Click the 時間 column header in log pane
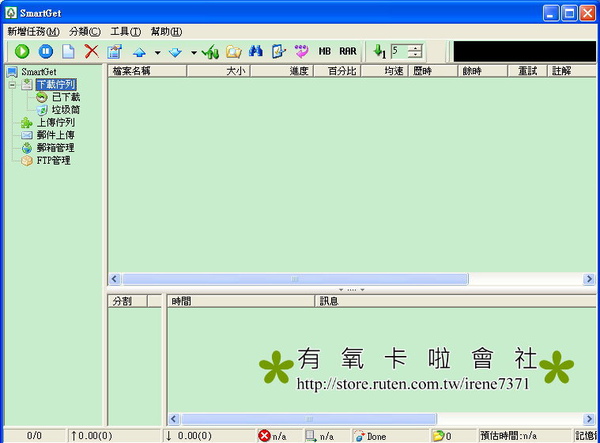Image resolution: width=600 pixels, height=443 pixels. (241, 301)
